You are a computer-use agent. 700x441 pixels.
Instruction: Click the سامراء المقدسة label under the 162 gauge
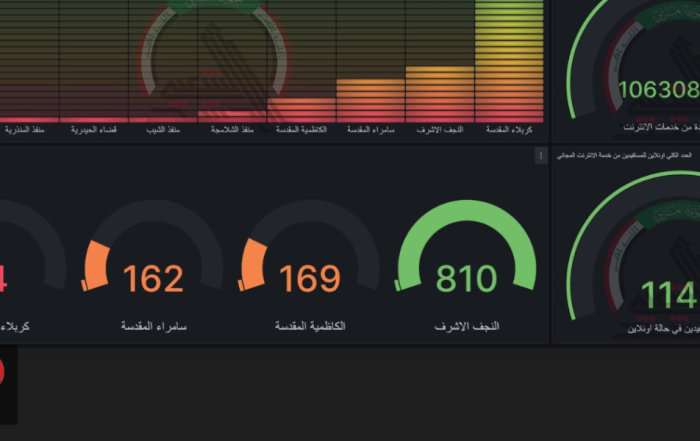click(x=154, y=326)
